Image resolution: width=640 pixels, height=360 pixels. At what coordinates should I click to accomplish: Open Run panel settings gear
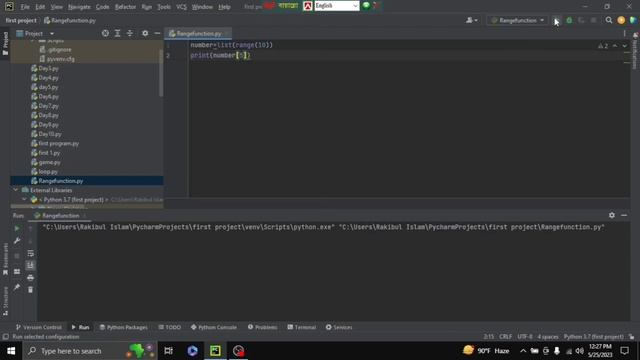click(611, 215)
